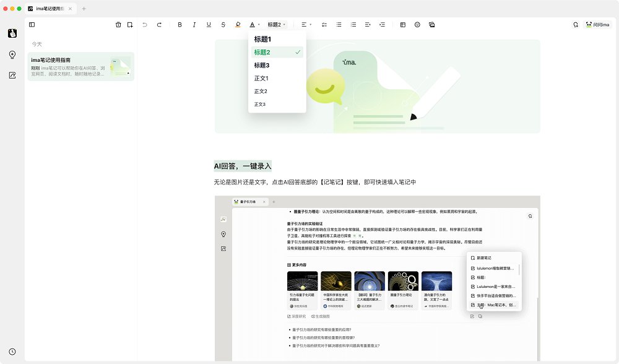Insert a checklist item
The width and height of the screenshot is (619, 364).
tap(324, 25)
